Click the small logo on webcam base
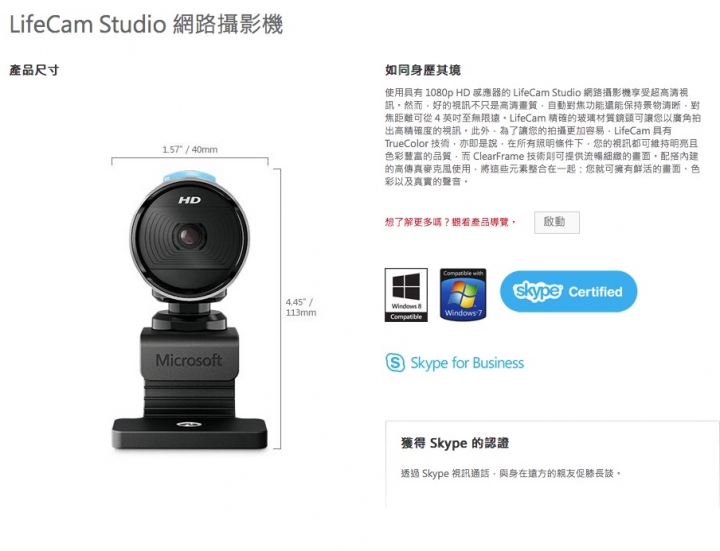This screenshot has height=551, width=720. point(189,424)
